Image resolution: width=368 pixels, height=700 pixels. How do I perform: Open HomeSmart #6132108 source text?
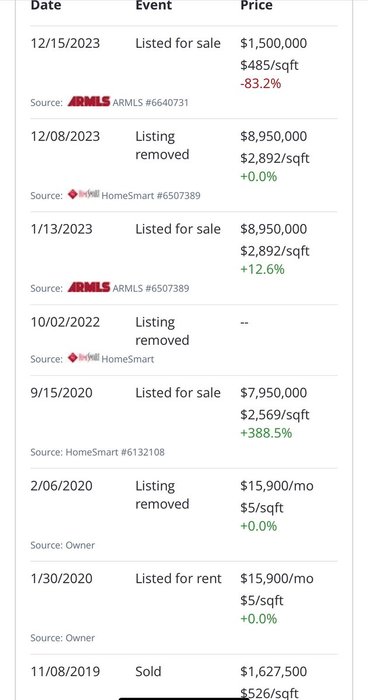[x=115, y=452]
